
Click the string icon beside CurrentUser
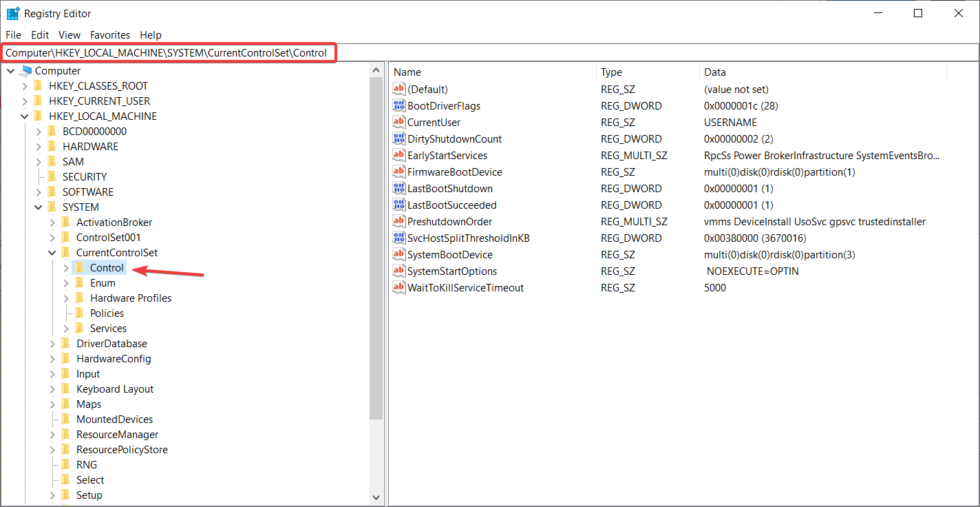399,122
